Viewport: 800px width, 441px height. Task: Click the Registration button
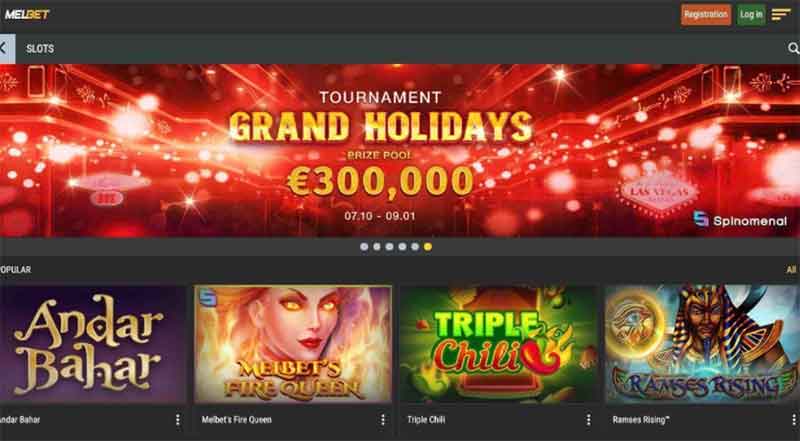706,15
